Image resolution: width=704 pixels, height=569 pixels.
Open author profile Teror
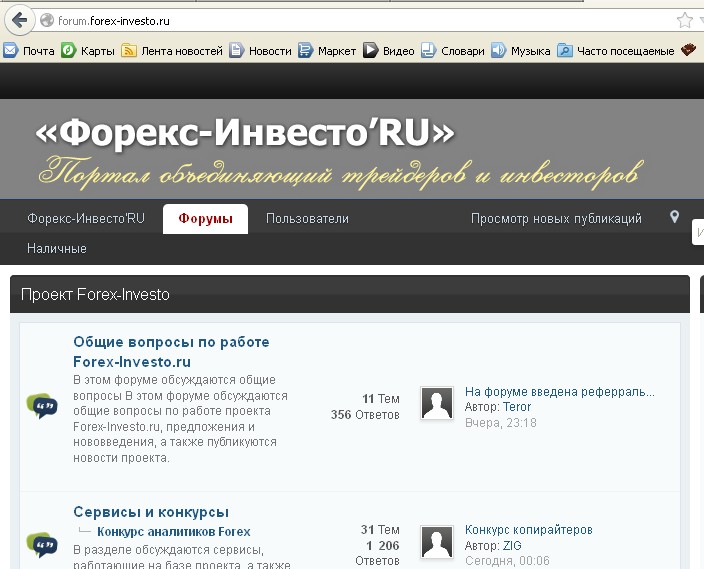click(x=517, y=407)
